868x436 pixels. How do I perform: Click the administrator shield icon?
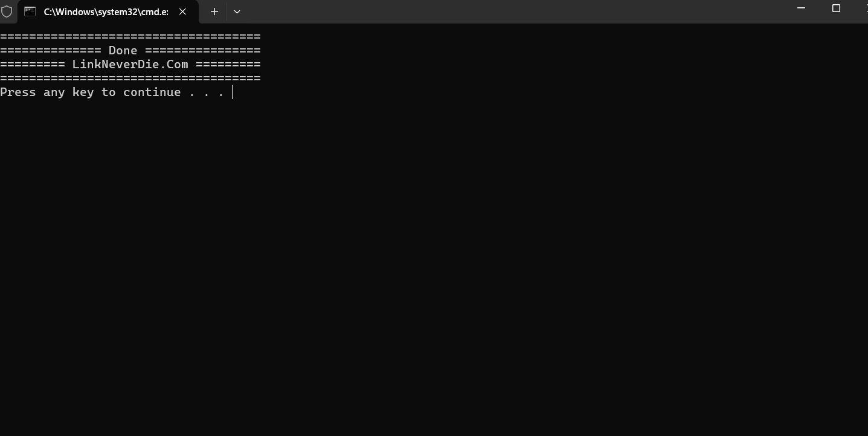(7, 11)
